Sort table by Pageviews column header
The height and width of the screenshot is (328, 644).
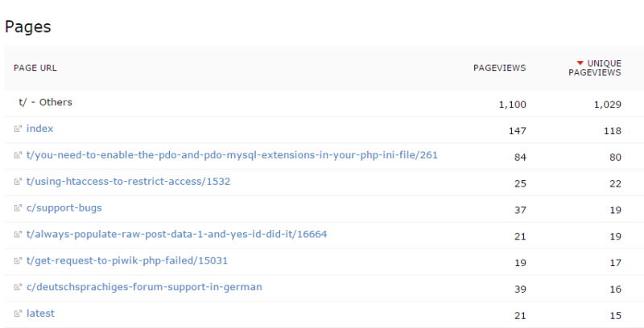tap(499, 68)
